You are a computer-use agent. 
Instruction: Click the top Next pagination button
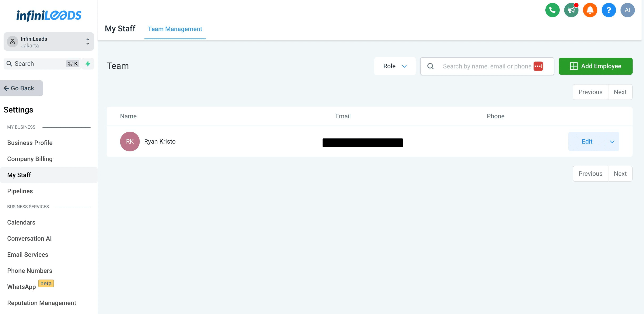[x=620, y=92]
